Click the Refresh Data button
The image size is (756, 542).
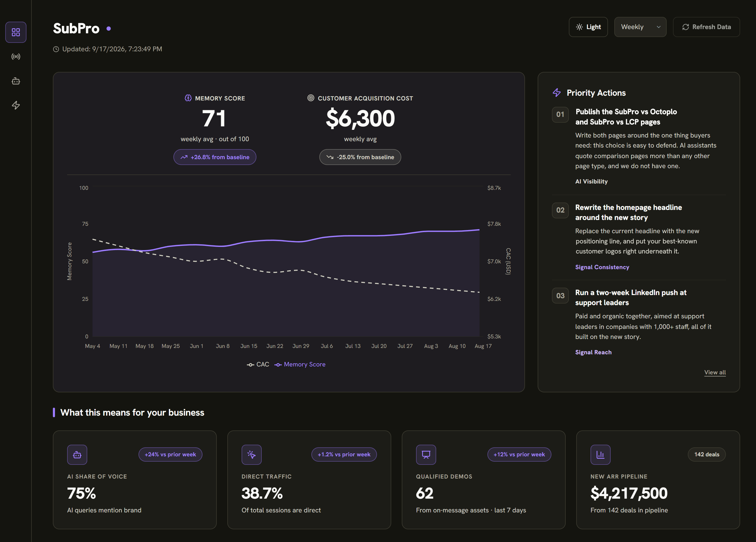coord(706,27)
